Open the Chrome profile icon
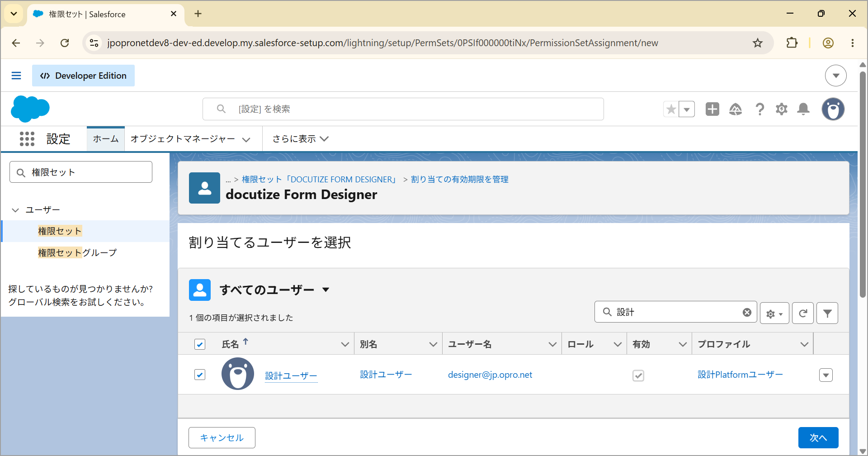The width and height of the screenshot is (868, 456). [x=828, y=43]
